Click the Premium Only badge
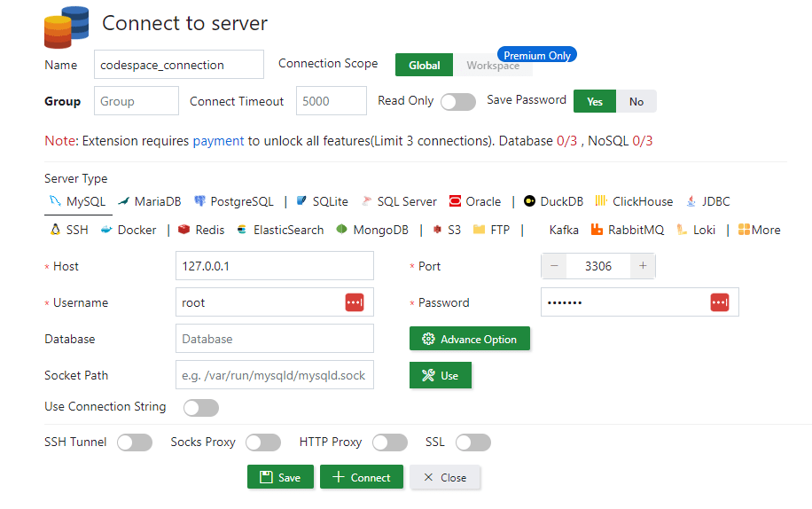 click(x=537, y=55)
